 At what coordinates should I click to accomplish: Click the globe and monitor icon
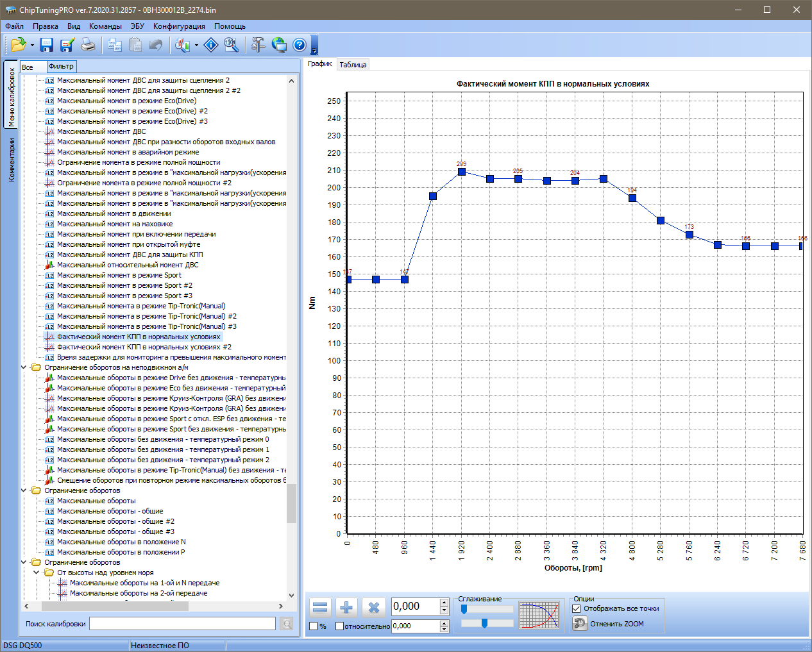[x=279, y=45]
